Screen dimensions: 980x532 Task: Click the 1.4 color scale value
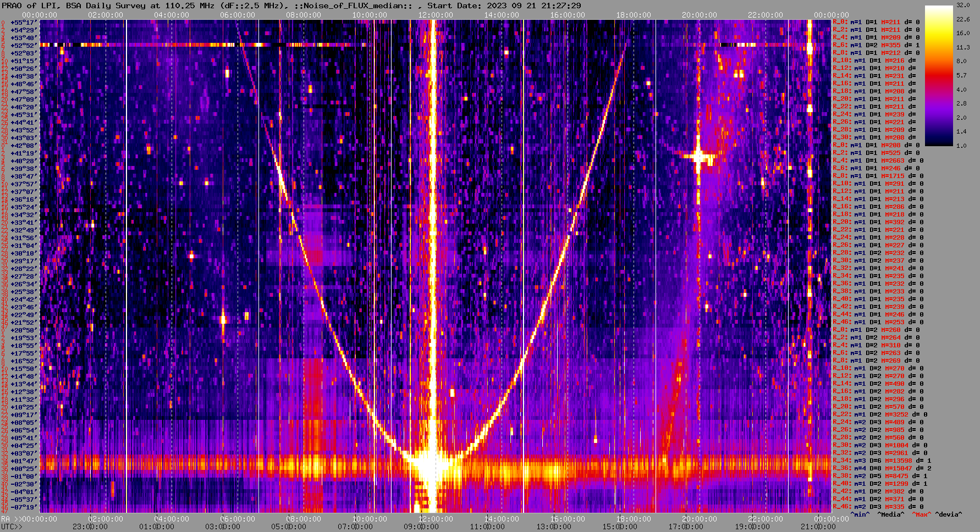tap(961, 132)
